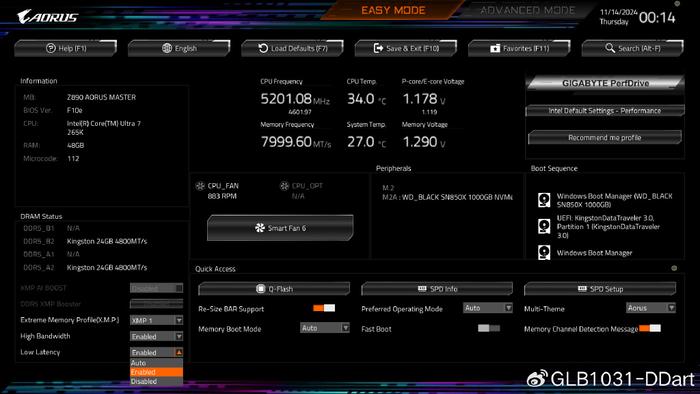Viewport: 700px width, 394px height.
Task: Open Preferred Operating Mode dropdown
Action: (x=488, y=308)
